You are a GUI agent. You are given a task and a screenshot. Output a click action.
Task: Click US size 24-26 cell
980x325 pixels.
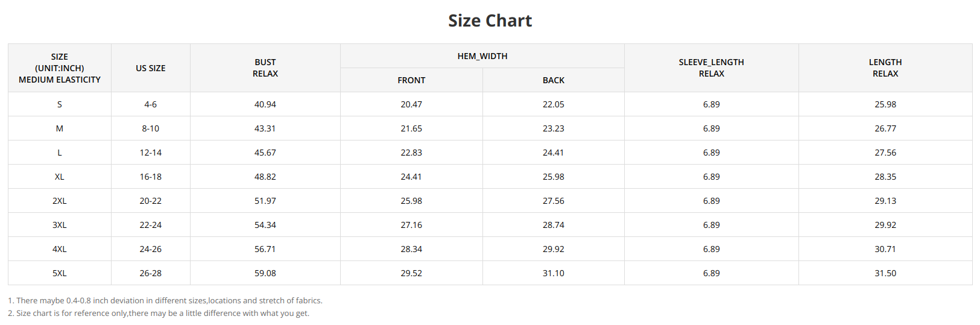click(x=150, y=249)
